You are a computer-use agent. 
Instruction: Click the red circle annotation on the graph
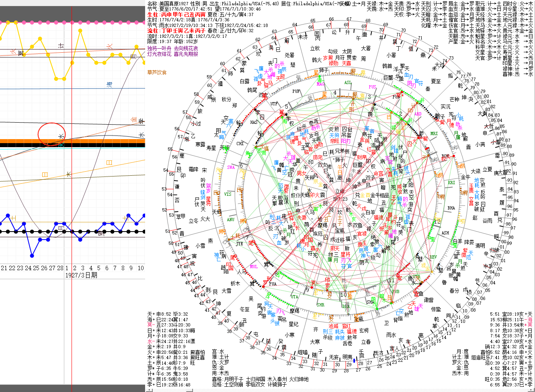tap(51, 134)
